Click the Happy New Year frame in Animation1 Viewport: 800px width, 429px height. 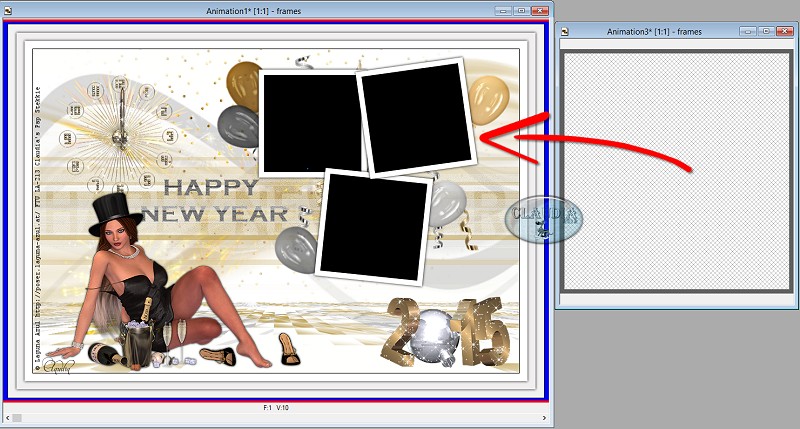[x=276, y=211]
